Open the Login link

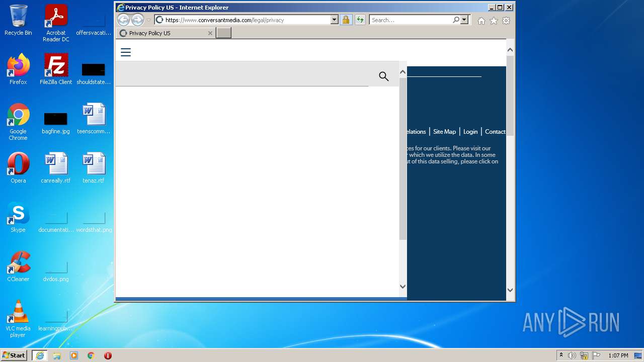(470, 132)
